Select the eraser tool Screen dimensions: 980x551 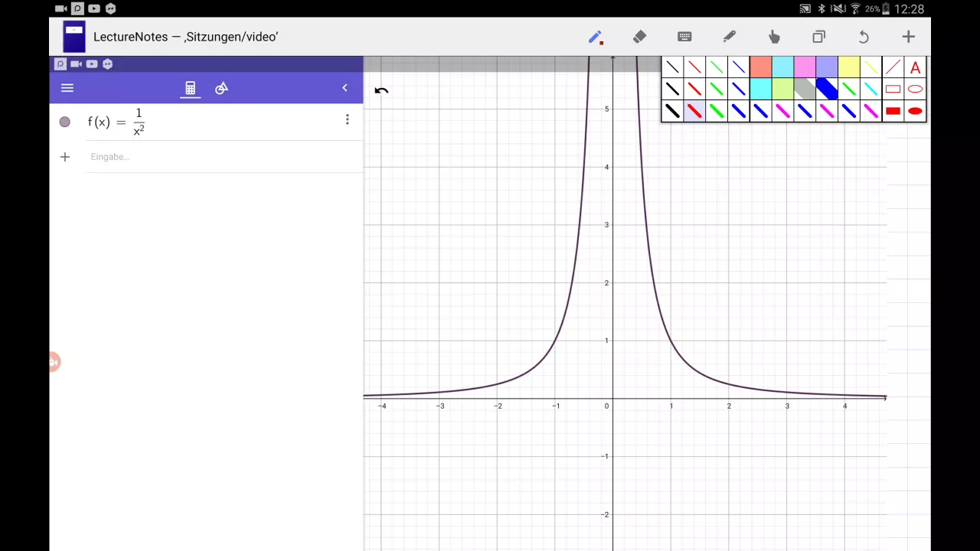coord(640,37)
